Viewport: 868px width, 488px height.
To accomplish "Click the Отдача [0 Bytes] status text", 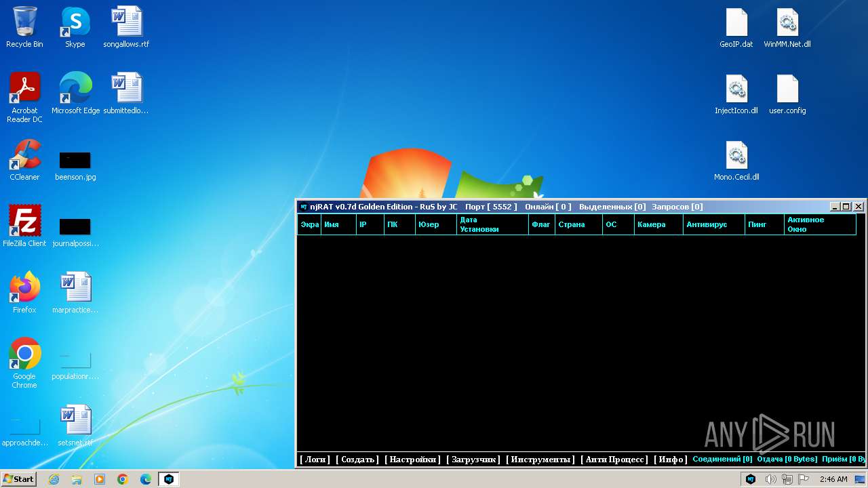I will pyautogui.click(x=787, y=460).
